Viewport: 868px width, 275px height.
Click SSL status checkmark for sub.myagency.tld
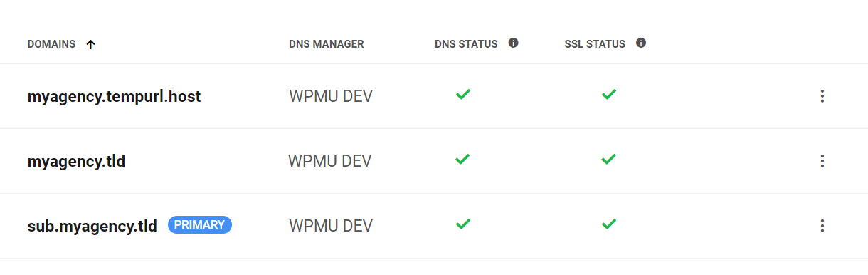coord(608,224)
